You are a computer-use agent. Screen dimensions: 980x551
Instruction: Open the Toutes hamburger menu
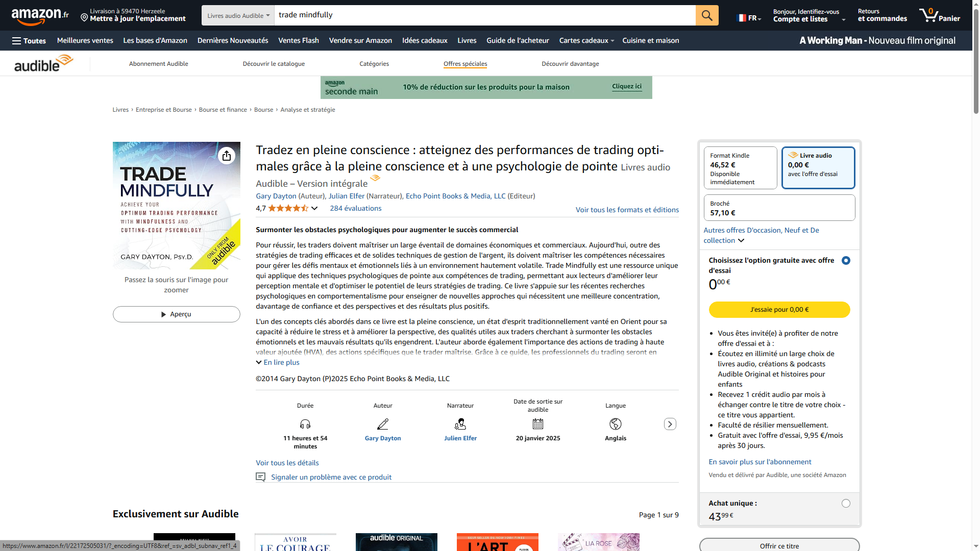click(29, 41)
